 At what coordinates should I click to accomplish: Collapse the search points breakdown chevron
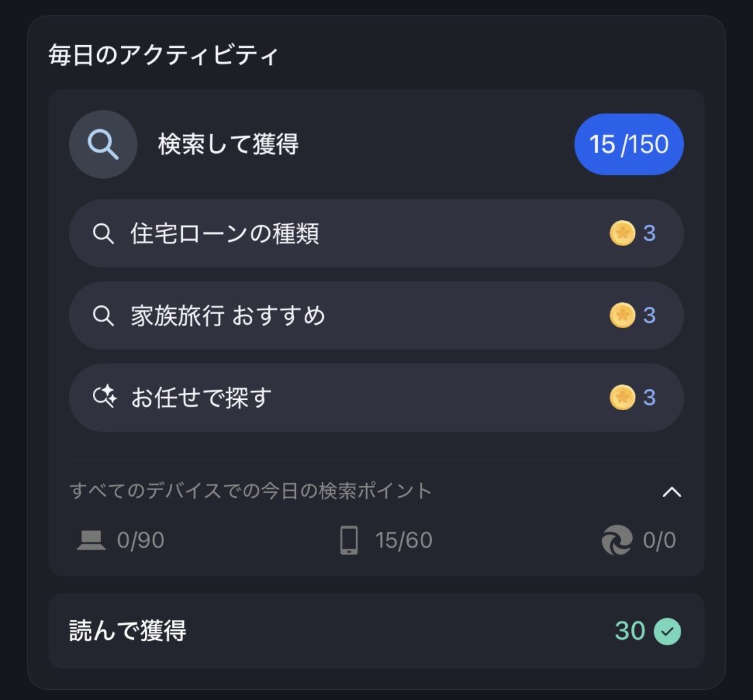tap(672, 492)
